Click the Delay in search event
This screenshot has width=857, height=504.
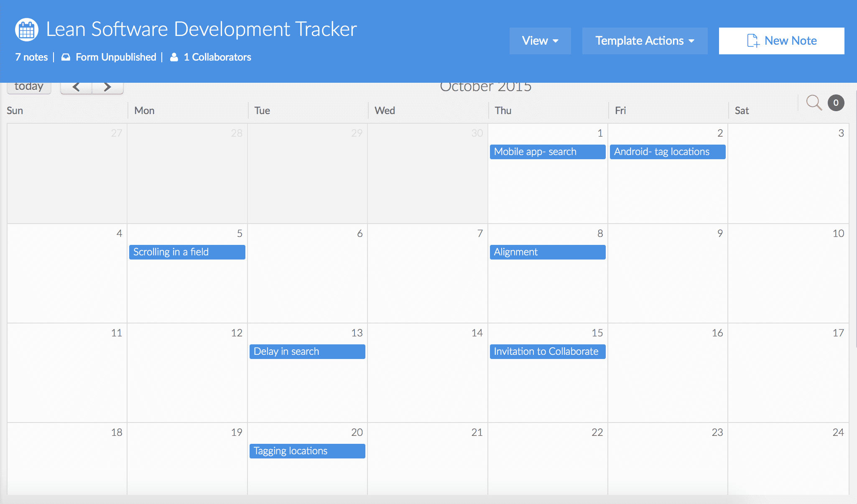(306, 351)
